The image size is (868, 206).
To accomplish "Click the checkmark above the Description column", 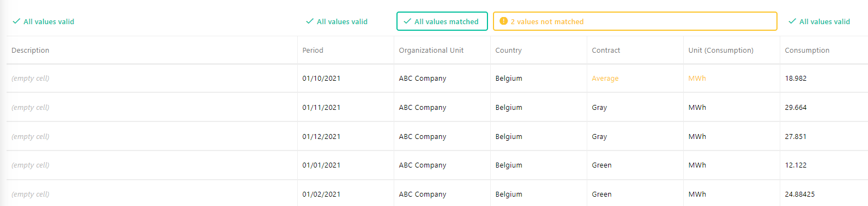I will point(16,21).
